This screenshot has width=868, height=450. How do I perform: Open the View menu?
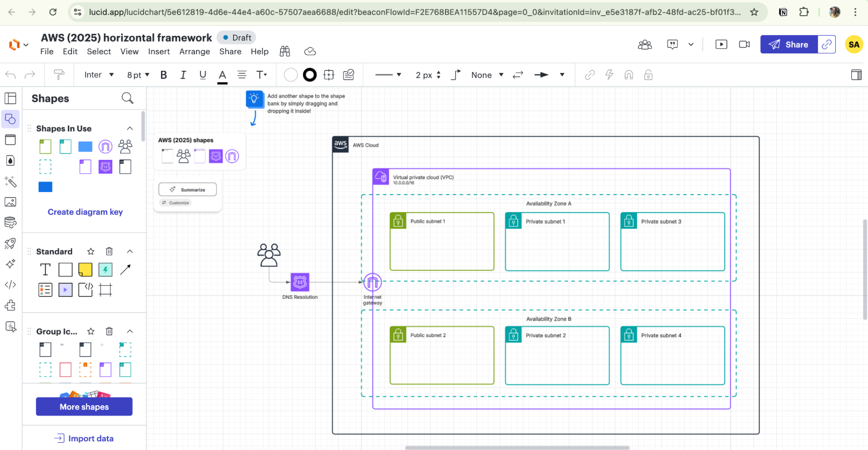coord(129,52)
